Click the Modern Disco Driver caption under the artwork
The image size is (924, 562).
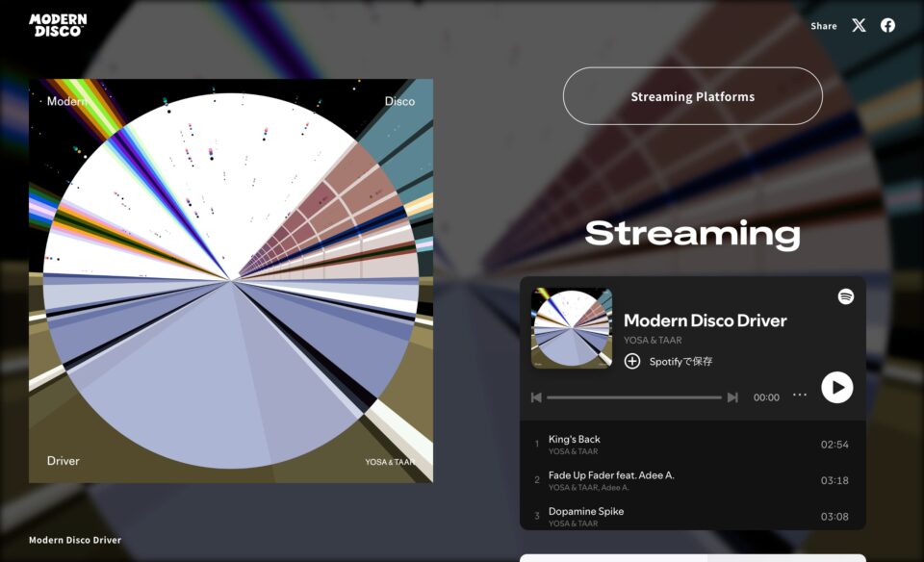tap(75, 540)
